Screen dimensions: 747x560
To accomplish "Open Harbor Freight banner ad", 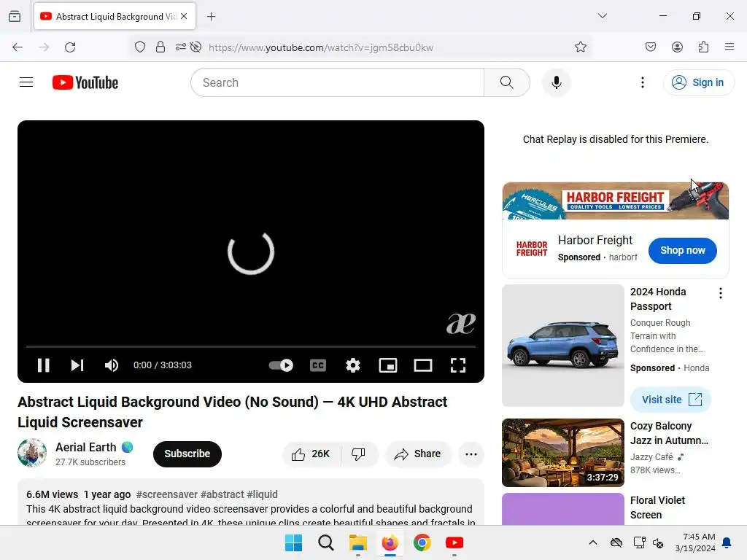I will 616,201.
